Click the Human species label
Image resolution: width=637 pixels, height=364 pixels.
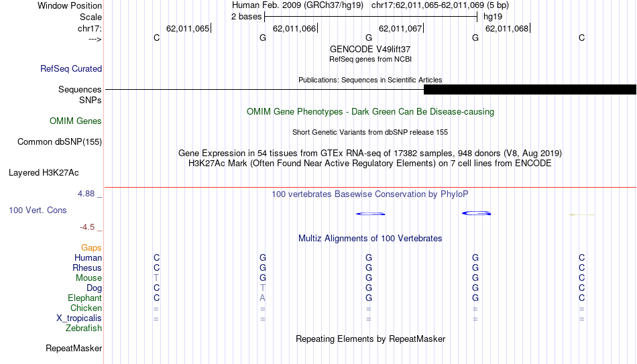click(x=88, y=258)
